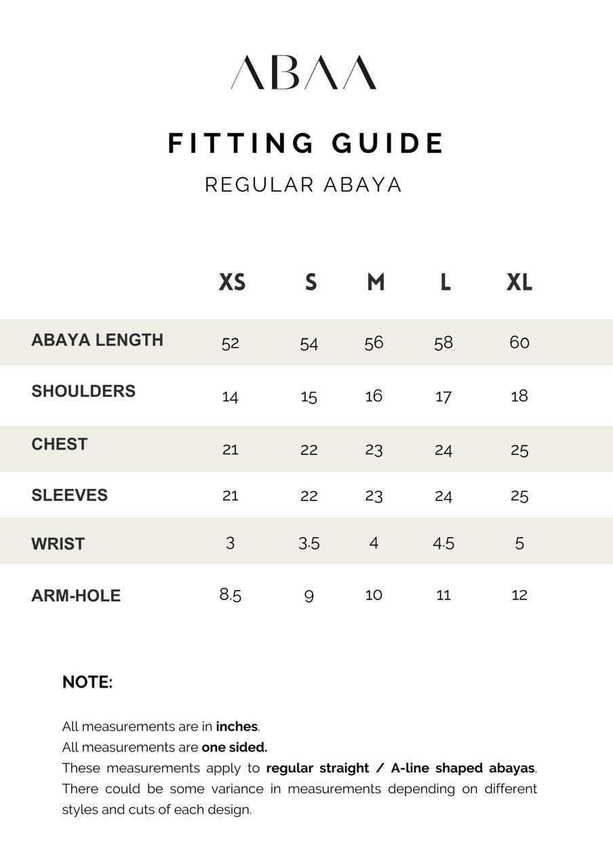
Task: Click the ABAA logo at top
Action: coord(304,73)
